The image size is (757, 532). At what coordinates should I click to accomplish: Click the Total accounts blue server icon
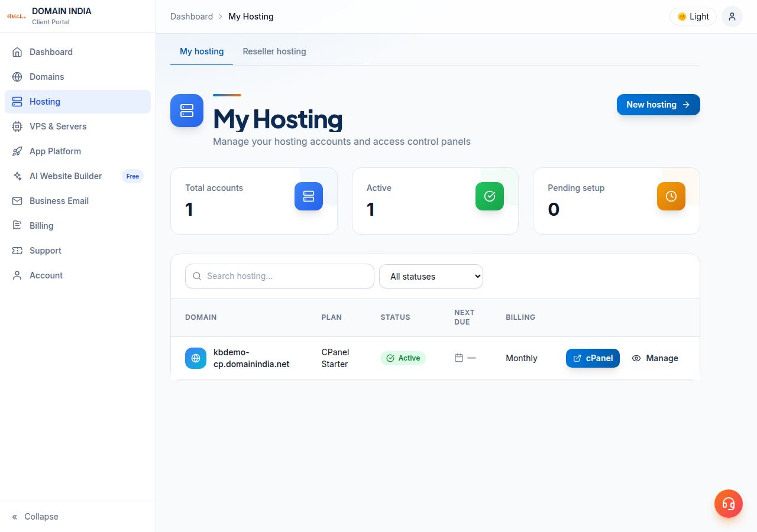point(309,196)
